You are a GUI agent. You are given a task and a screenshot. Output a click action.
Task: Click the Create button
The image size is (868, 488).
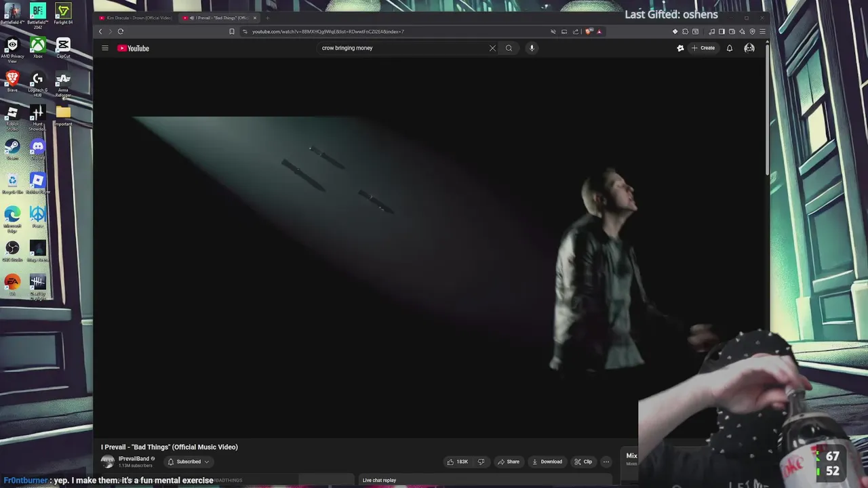coord(703,48)
